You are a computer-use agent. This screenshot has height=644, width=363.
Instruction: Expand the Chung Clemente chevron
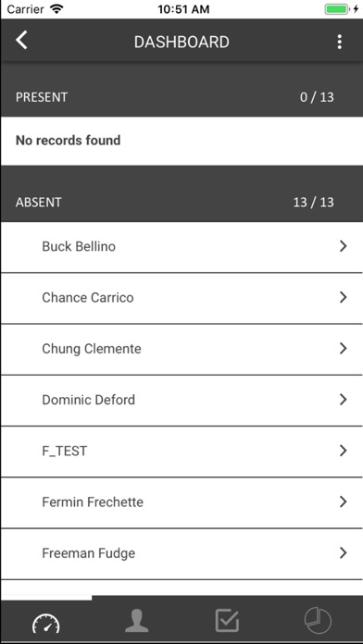point(344,348)
